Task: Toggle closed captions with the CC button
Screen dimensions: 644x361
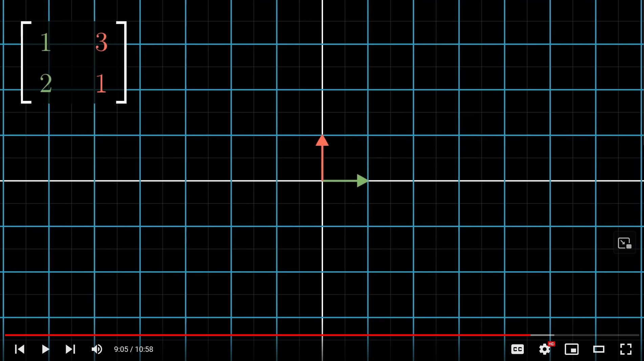Action: pyautogui.click(x=517, y=349)
